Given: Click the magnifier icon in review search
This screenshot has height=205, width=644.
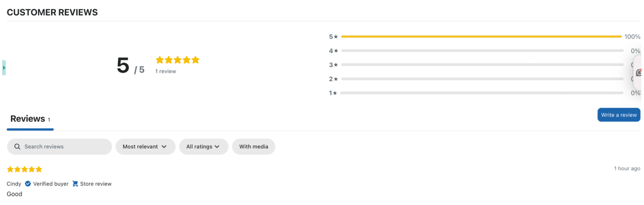Looking at the screenshot, I should (17, 147).
